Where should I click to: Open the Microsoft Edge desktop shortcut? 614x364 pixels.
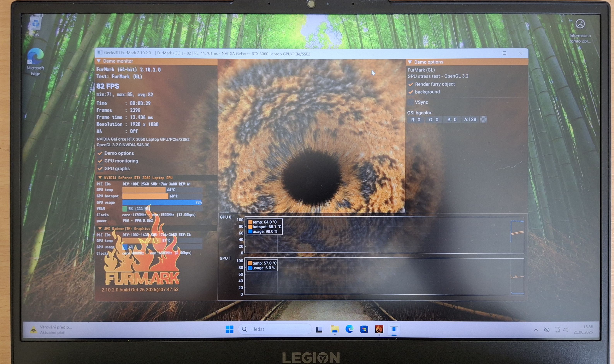tap(35, 62)
